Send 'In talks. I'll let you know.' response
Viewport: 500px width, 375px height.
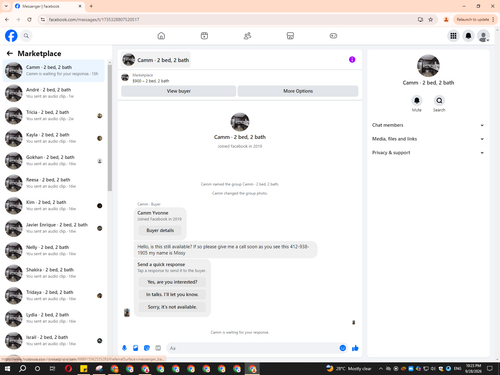pos(172,294)
